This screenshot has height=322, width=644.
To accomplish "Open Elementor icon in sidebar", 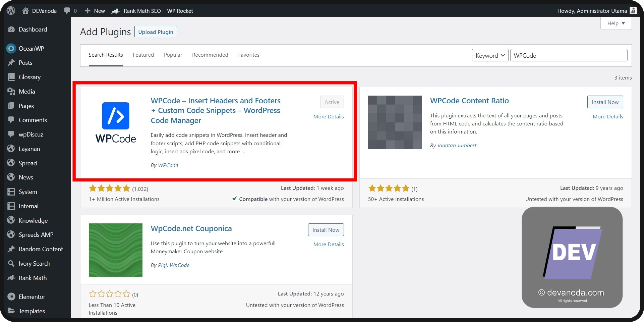I will 11,297.
